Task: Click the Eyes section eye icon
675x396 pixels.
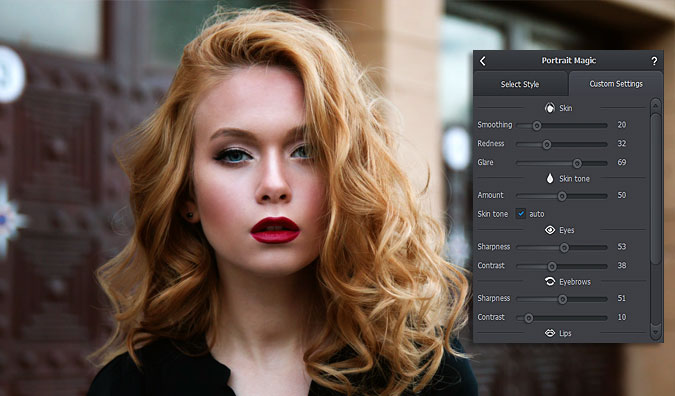Action: pos(550,230)
